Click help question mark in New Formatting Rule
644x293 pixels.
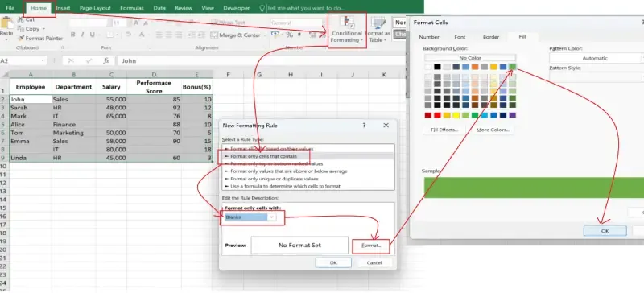[x=364, y=126]
